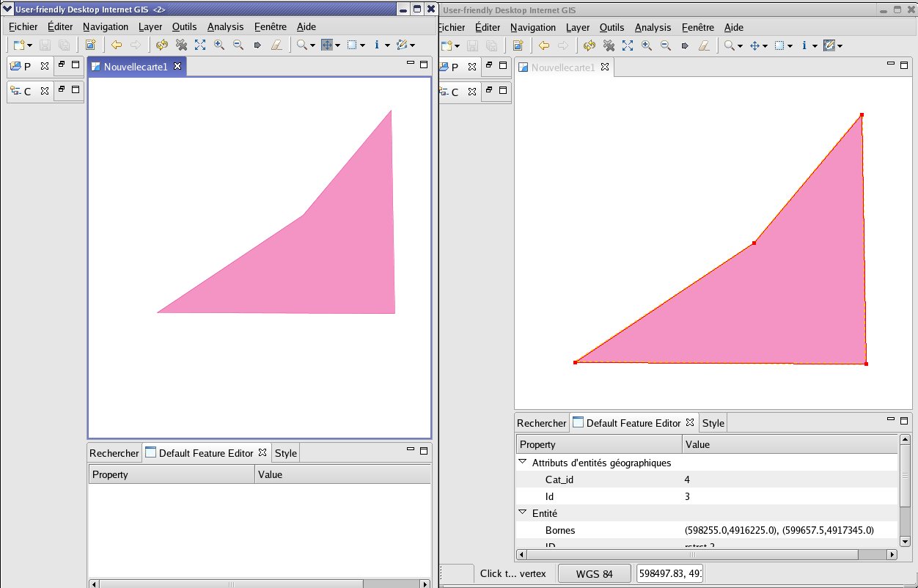918x588 pixels.
Task: Select box selection tool in right window toolbar
Action: tap(779, 45)
